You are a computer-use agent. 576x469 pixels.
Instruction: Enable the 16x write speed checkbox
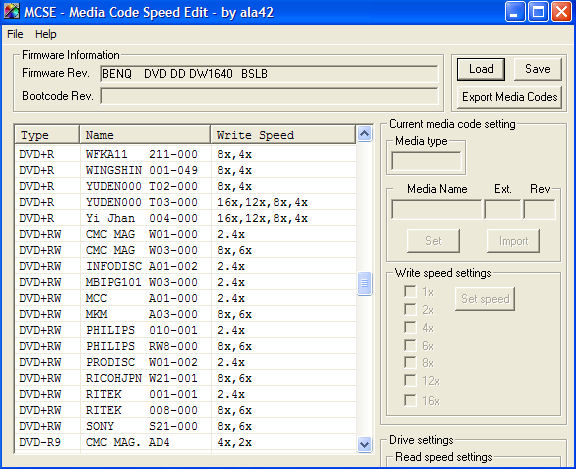410,400
